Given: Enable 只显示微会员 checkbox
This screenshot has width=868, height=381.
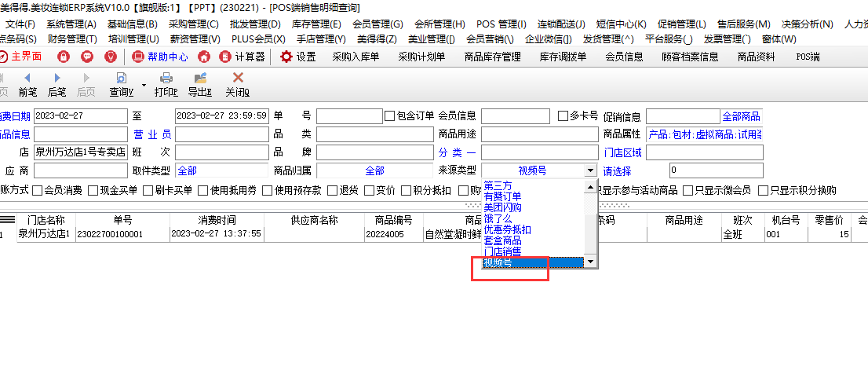Looking at the screenshot, I should (688, 190).
